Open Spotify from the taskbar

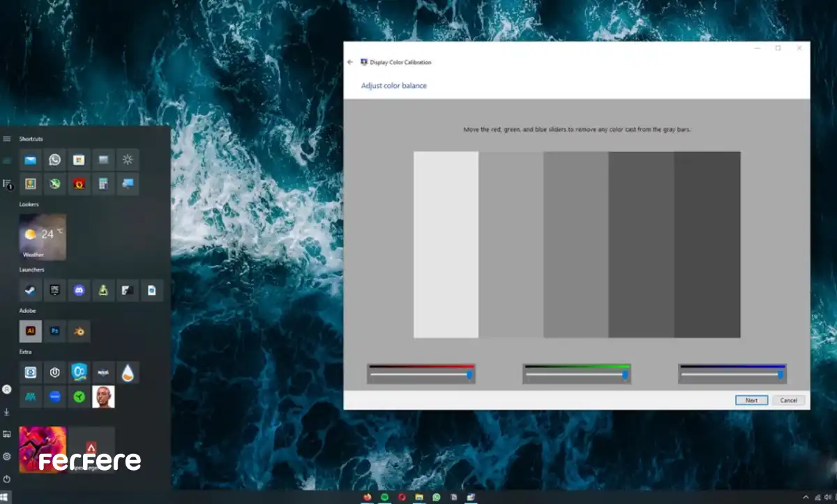(385, 497)
